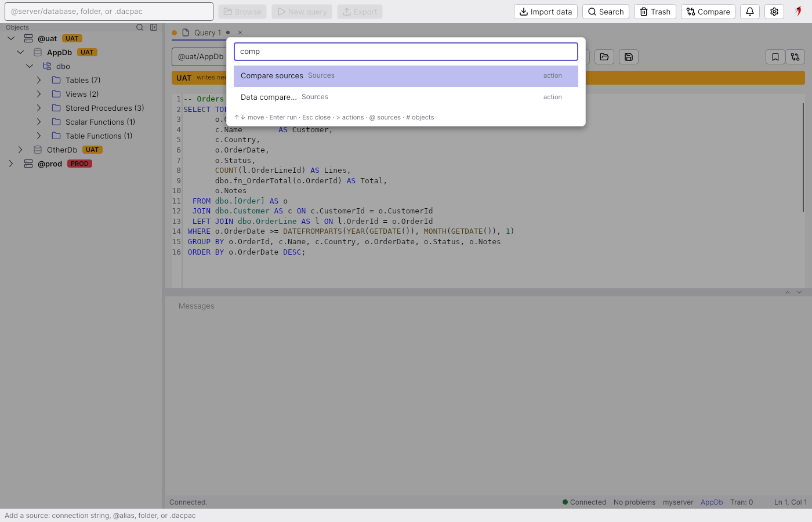812x522 pixels.
Task: Click the command palette search field
Action: tap(406, 52)
